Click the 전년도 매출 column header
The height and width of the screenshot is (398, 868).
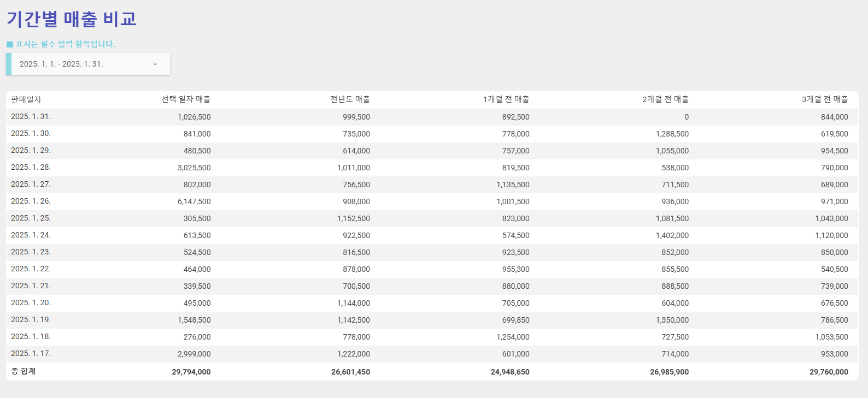click(x=350, y=99)
